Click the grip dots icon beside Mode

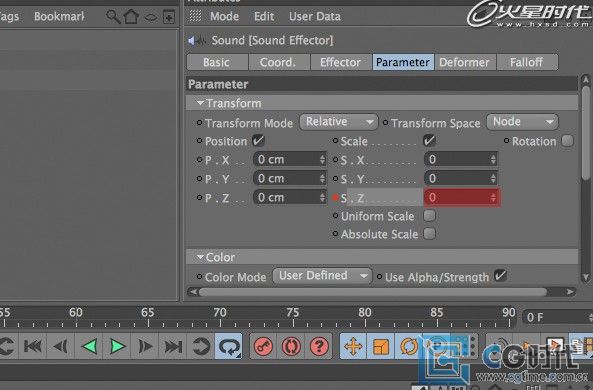(195, 16)
